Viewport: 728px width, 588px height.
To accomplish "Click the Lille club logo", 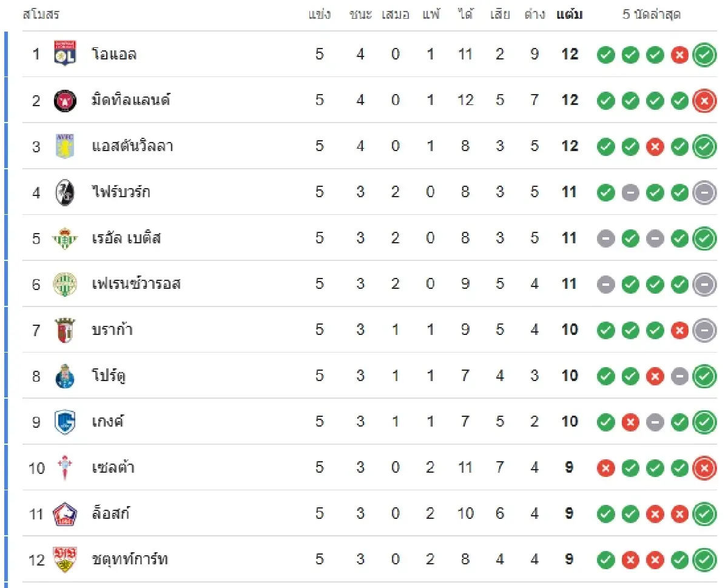I will pos(64,514).
